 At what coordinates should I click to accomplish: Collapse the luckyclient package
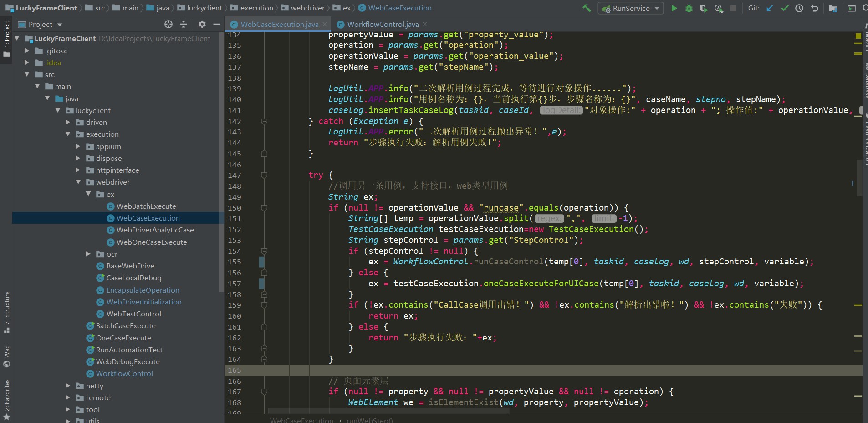pos(58,110)
